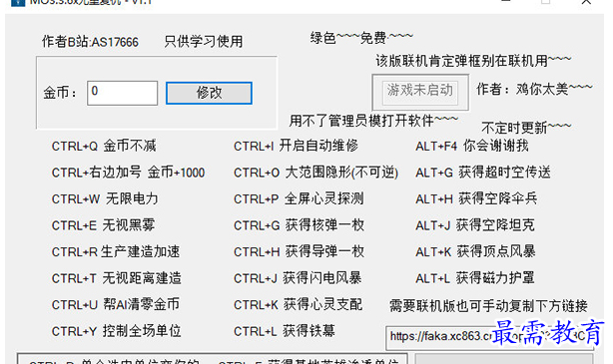Click the ALT+J 获得空降坦克 entry
613x364 pixels.
(475, 225)
